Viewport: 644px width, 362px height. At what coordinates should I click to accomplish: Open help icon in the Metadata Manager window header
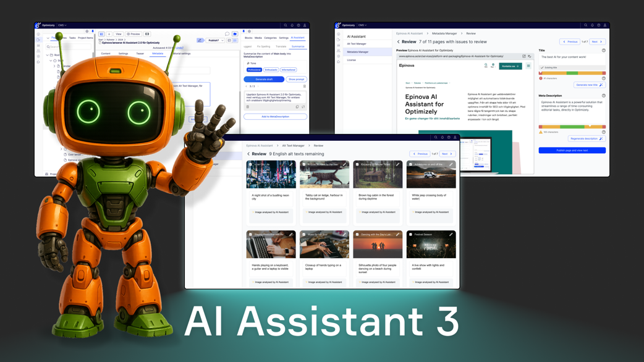coord(598,25)
